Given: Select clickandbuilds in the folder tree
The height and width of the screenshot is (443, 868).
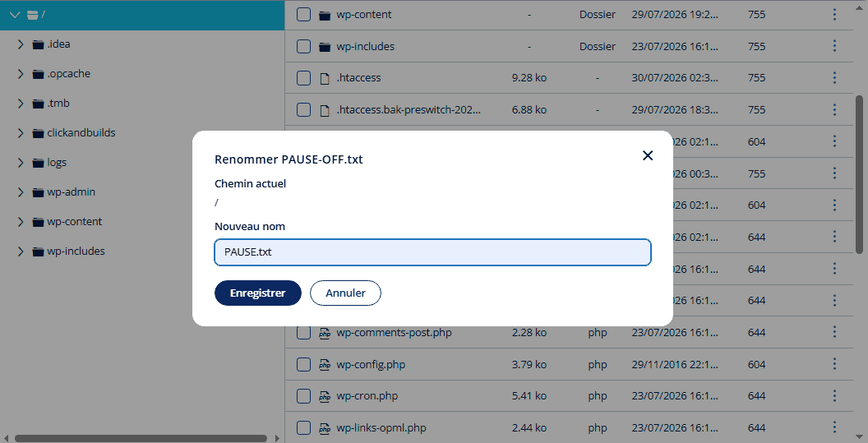Looking at the screenshot, I should pyautogui.click(x=81, y=133).
